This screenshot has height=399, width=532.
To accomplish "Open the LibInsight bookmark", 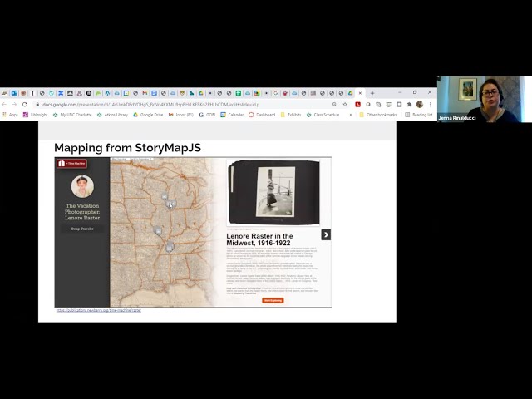I will [x=35, y=115].
